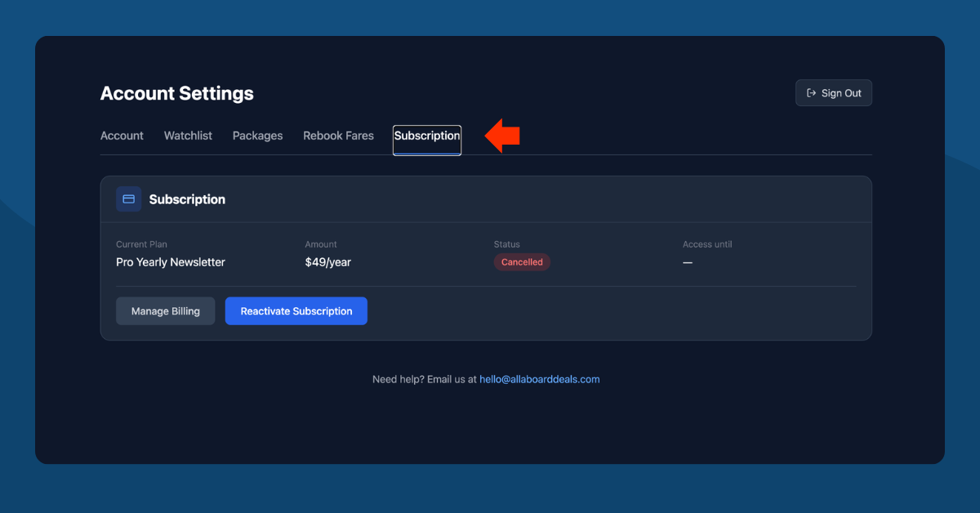This screenshot has height=513, width=980.
Task: Click the sign-out arrow icon in Sign Out button
Action: point(811,92)
